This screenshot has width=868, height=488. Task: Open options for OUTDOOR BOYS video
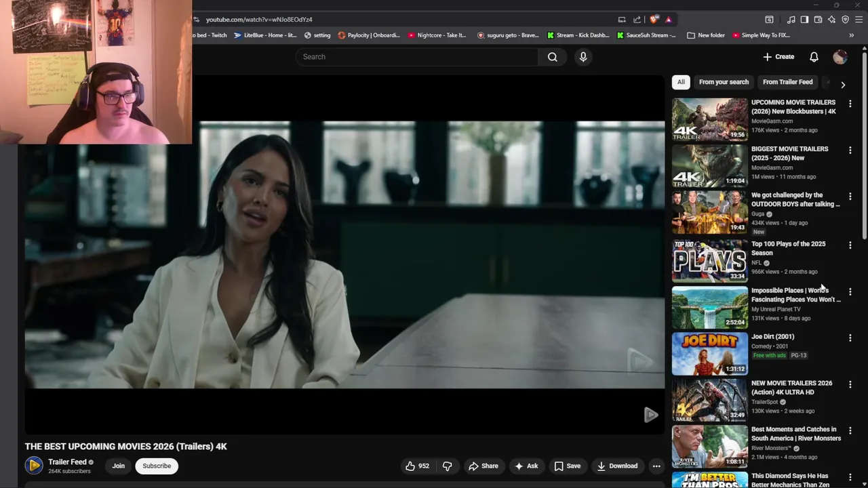[850, 197]
